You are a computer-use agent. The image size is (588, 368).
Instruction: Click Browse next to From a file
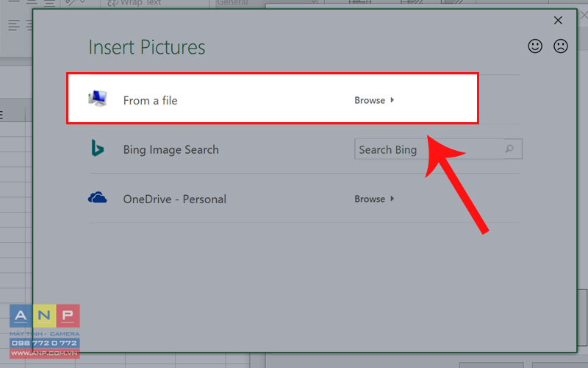coord(370,100)
